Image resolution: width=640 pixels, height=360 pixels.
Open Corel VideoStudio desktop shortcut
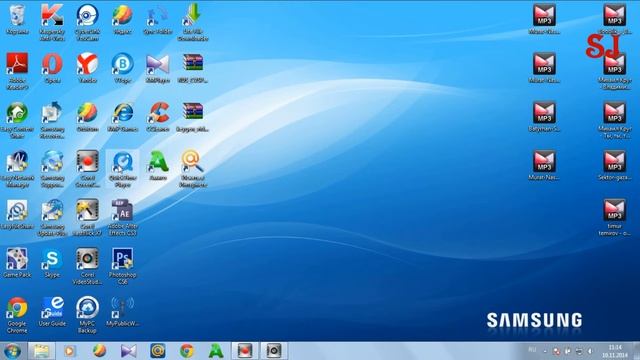click(87, 266)
